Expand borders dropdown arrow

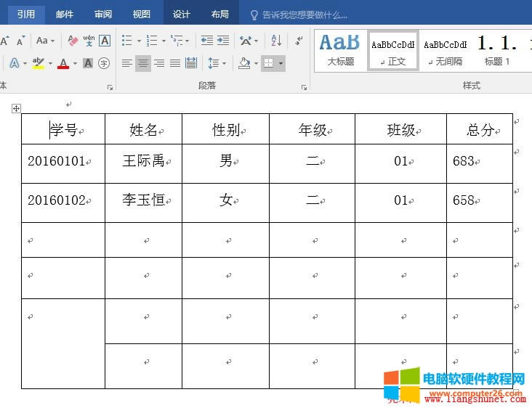coord(281,63)
